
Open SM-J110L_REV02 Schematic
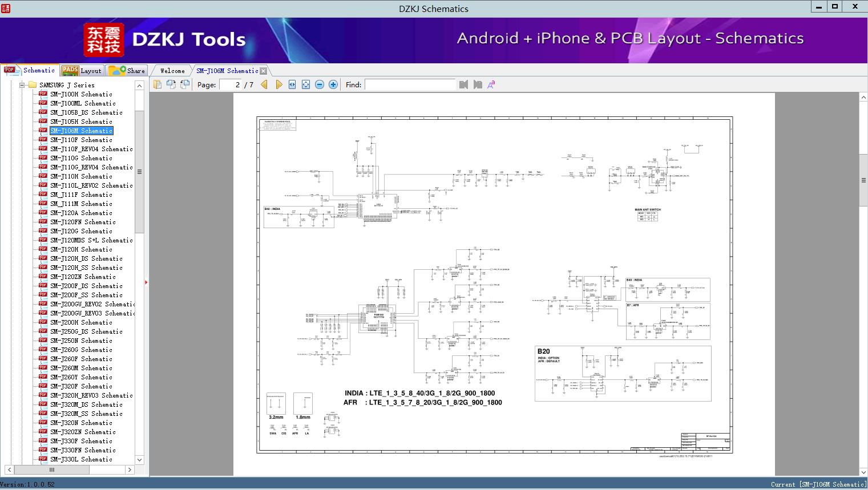coord(91,185)
